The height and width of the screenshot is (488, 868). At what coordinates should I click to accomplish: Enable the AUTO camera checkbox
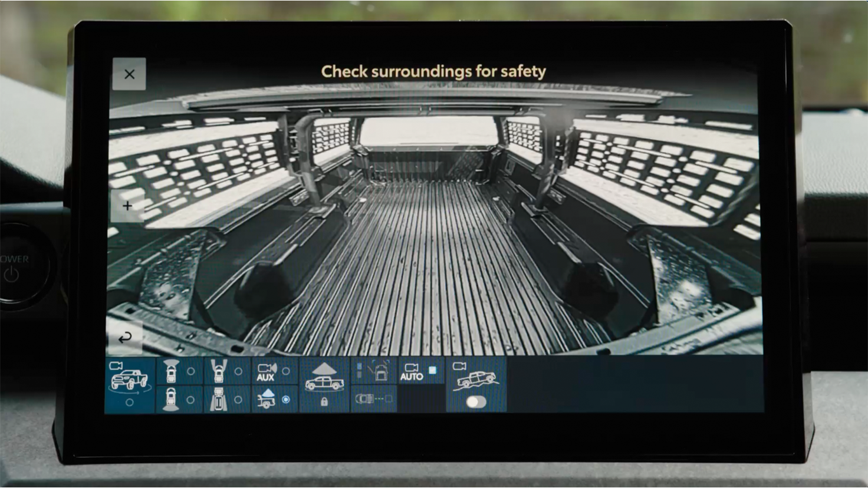pos(432,371)
